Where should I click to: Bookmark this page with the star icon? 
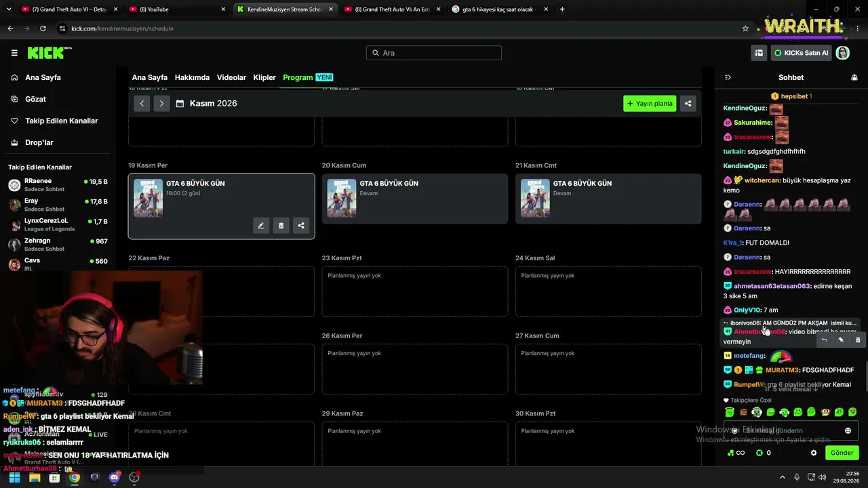click(745, 28)
